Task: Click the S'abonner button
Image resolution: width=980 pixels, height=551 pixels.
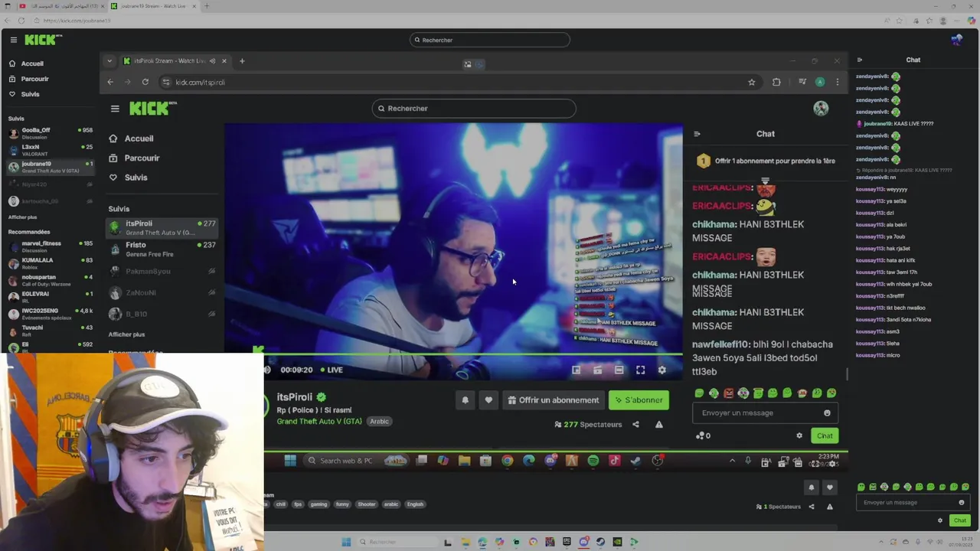Action: click(x=639, y=400)
